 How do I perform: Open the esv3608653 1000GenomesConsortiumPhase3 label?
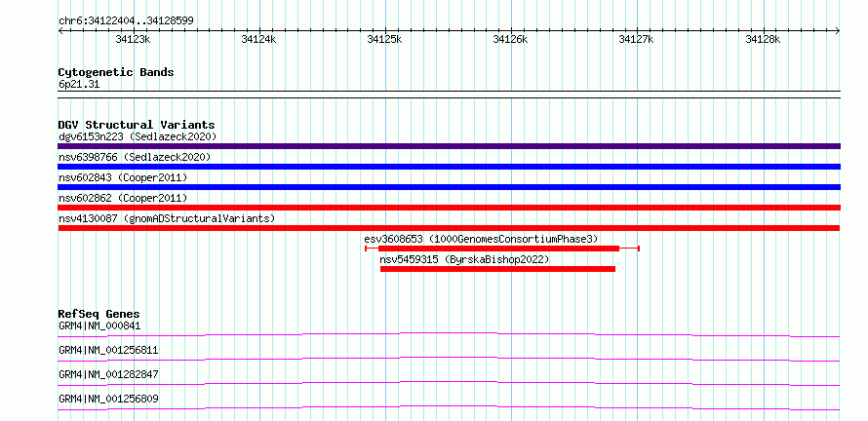(x=482, y=239)
